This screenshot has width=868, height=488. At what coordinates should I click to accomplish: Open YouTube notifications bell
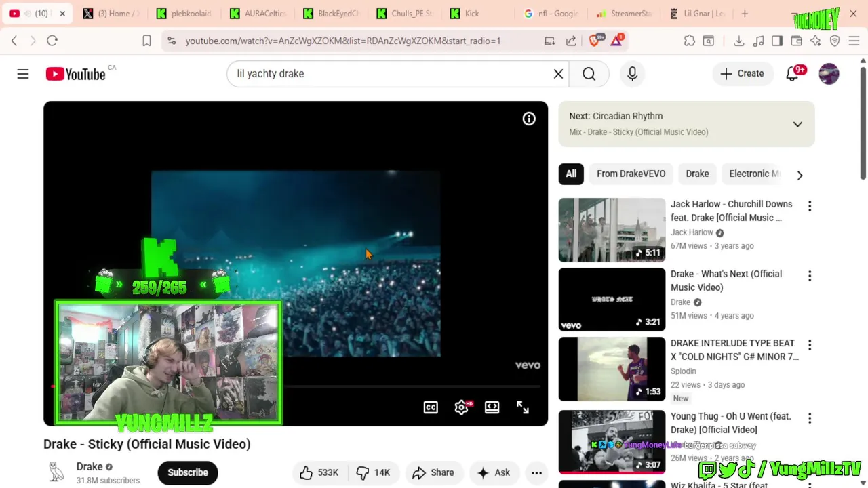tap(792, 74)
